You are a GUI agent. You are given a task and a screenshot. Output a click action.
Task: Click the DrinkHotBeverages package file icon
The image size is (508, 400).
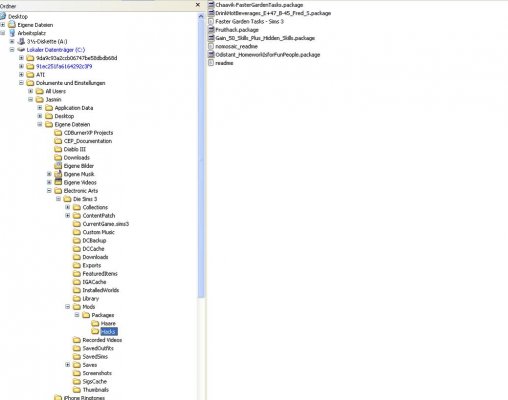(211, 13)
